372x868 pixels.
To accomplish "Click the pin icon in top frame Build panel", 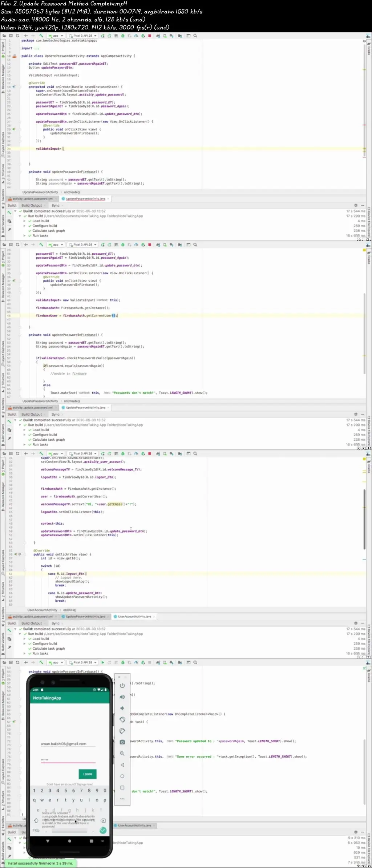I will click(9, 230).
